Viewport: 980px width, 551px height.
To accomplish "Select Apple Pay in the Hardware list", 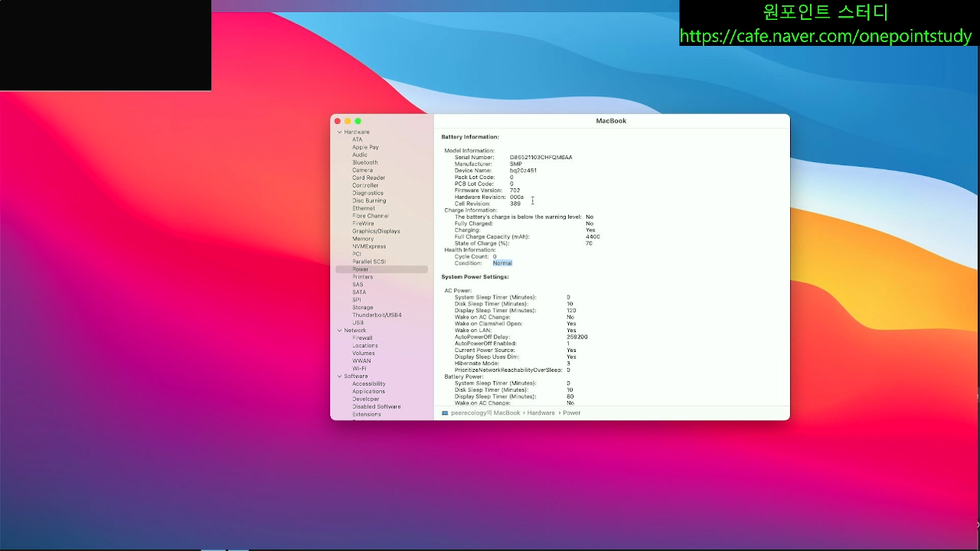I will 366,147.
